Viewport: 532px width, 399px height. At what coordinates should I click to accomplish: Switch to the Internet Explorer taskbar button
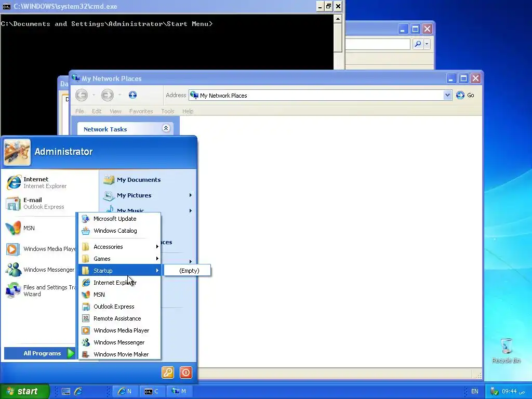coord(125,391)
